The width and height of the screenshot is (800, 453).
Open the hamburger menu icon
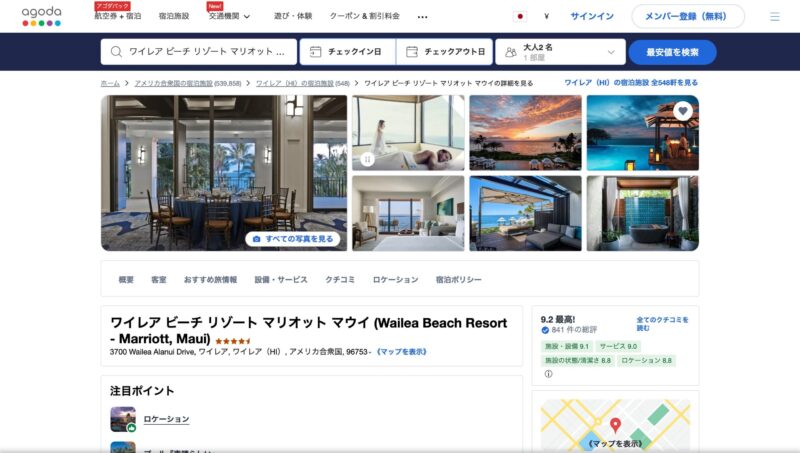click(774, 17)
